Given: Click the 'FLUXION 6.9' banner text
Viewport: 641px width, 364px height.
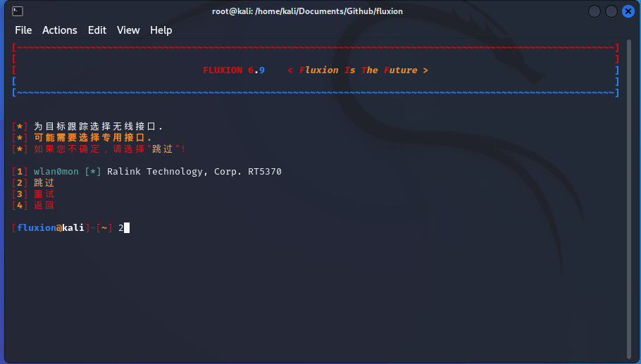Looking at the screenshot, I should (234, 70).
